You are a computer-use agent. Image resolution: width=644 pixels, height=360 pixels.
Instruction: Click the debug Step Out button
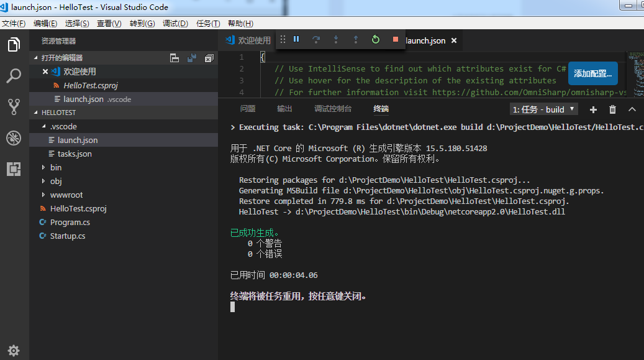point(356,39)
